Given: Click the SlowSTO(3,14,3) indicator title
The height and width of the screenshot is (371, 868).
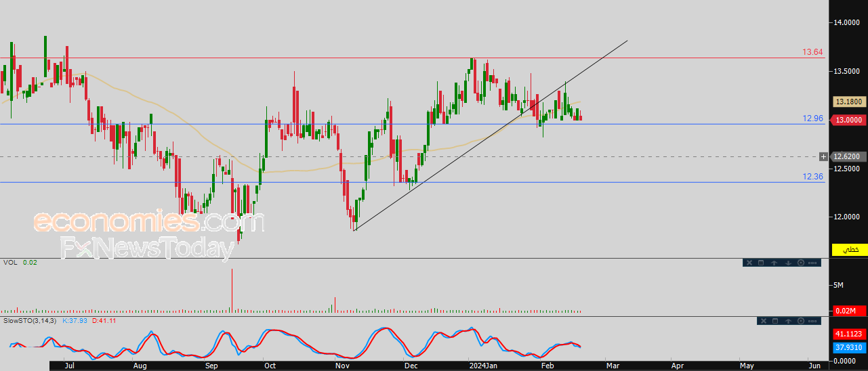Looking at the screenshot, I should (30, 320).
